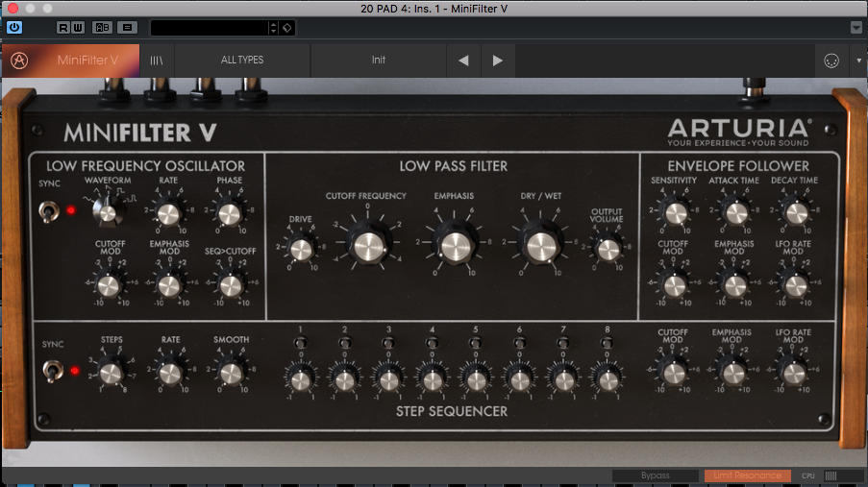This screenshot has width=868, height=487.
Task: Click the SEQ>CUTOFF knob
Action: click(231, 285)
